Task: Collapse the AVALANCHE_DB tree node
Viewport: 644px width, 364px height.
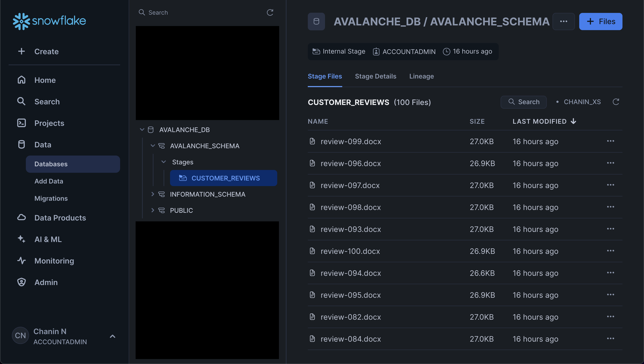Action: point(142,130)
